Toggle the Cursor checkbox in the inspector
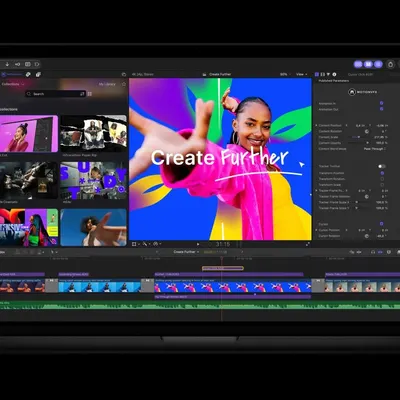The image size is (400, 400). pos(382,224)
